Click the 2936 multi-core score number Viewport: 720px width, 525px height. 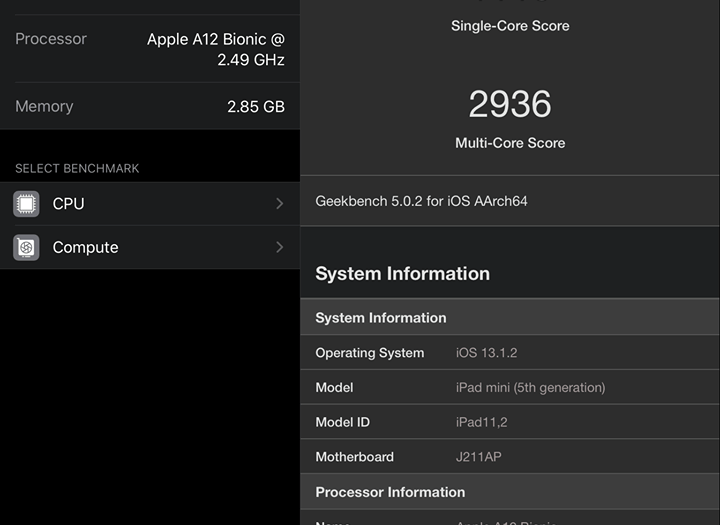point(510,104)
